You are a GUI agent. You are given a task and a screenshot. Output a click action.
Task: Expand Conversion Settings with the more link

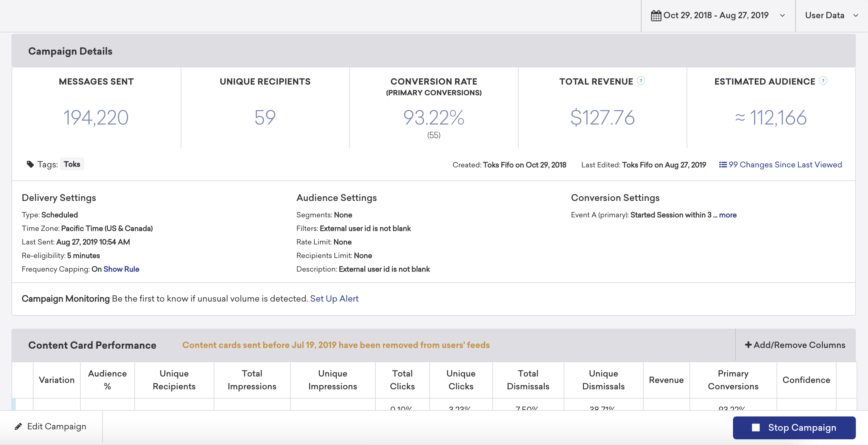coord(728,215)
